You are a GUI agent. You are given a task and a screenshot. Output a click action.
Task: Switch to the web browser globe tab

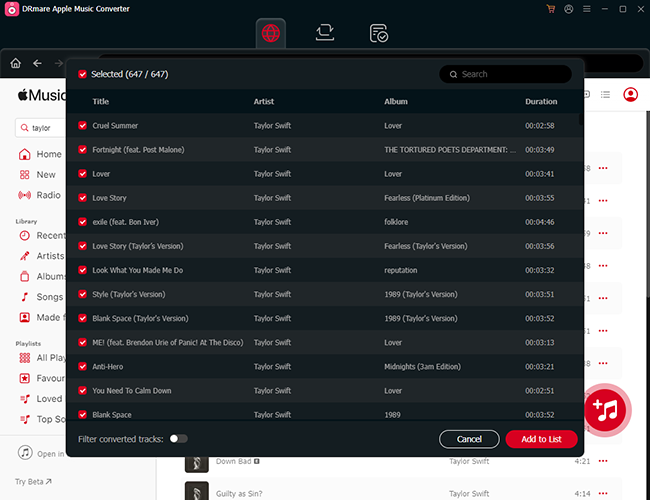[271, 33]
